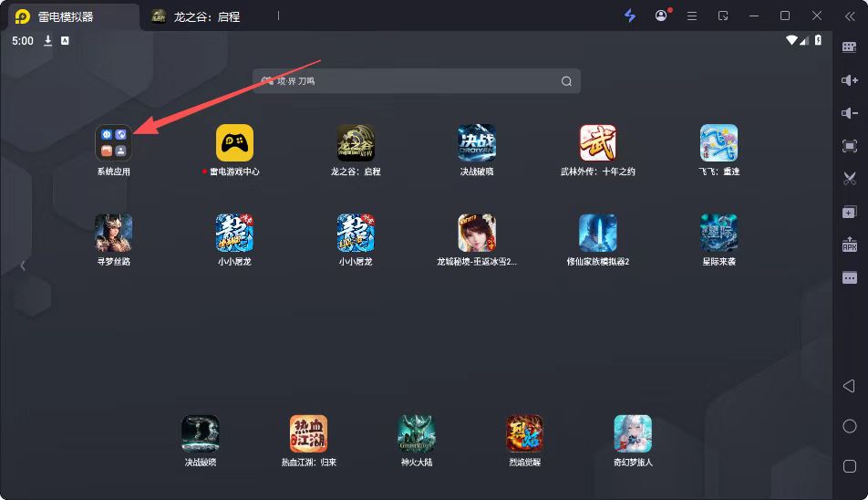Viewport: 868px width, 500px height.
Task: Launch 热血江湖：归来 from the dock
Action: 309,433
